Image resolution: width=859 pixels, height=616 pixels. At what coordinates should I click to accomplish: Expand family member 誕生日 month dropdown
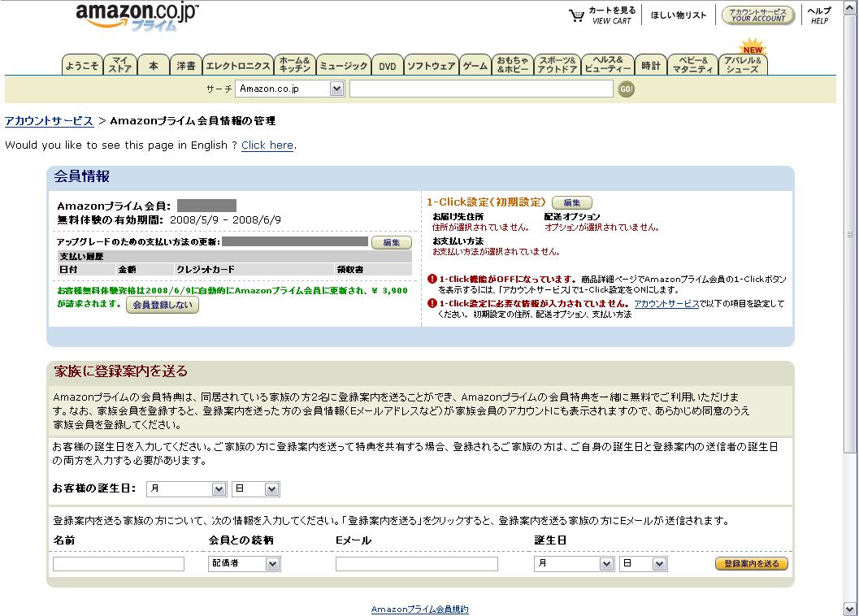pyautogui.click(x=574, y=563)
